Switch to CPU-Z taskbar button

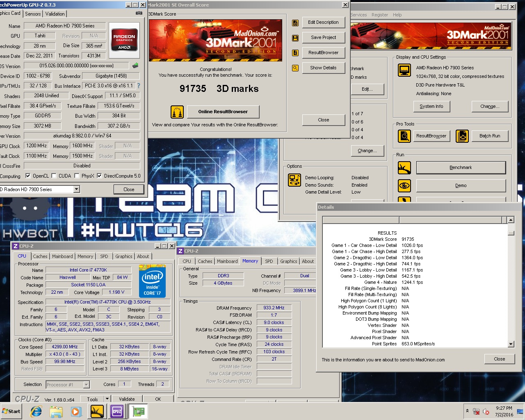(117, 411)
